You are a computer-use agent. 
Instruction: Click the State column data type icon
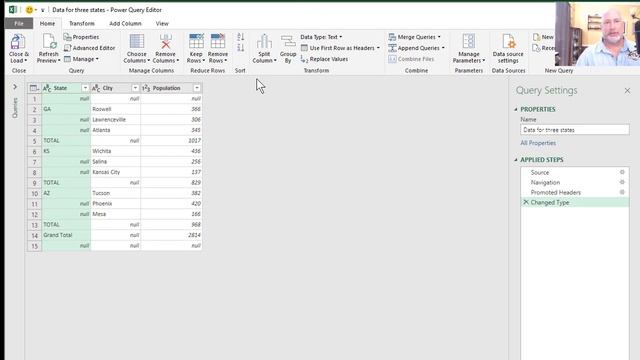47,88
